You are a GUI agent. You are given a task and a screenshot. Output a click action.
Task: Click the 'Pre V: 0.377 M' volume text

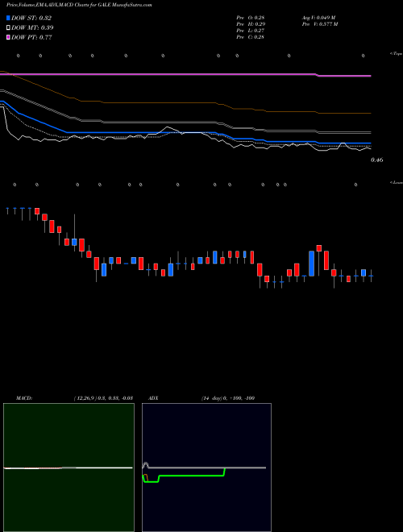(x=320, y=24)
